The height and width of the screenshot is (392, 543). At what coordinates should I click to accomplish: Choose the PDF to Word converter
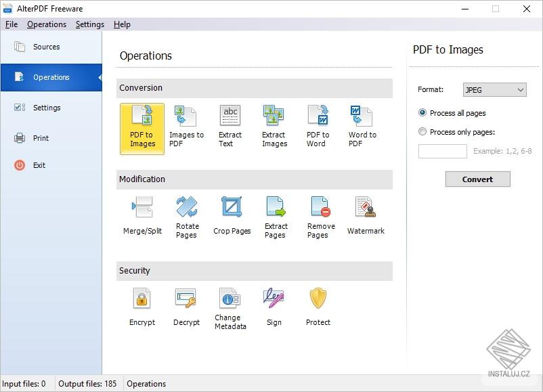(x=318, y=125)
